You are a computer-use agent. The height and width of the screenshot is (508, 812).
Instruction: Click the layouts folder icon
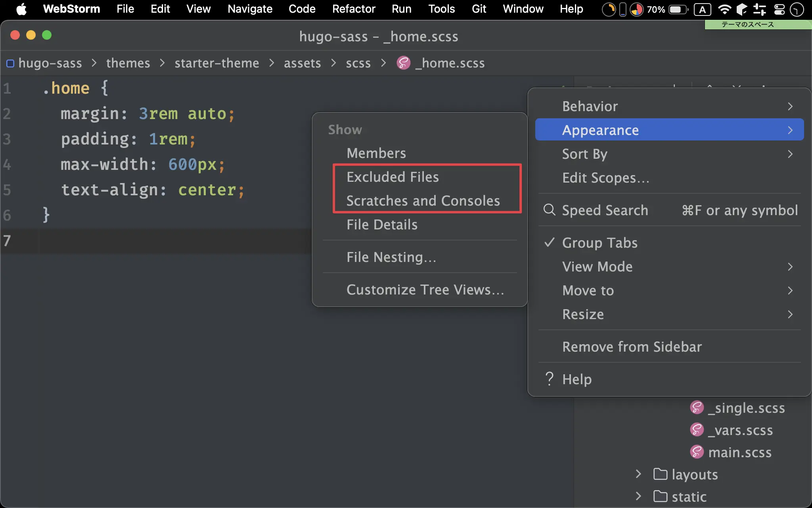click(x=660, y=474)
